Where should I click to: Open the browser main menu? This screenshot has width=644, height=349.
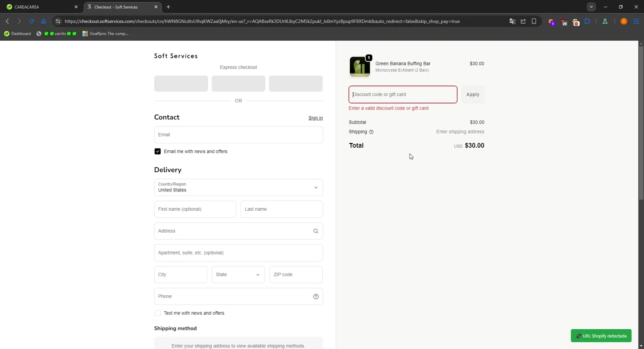(x=636, y=21)
